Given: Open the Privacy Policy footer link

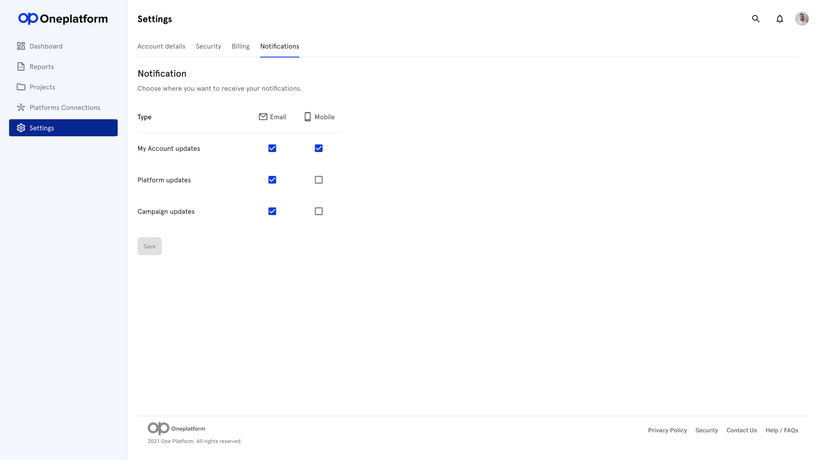Looking at the screenshot, I should coord(667,430).
